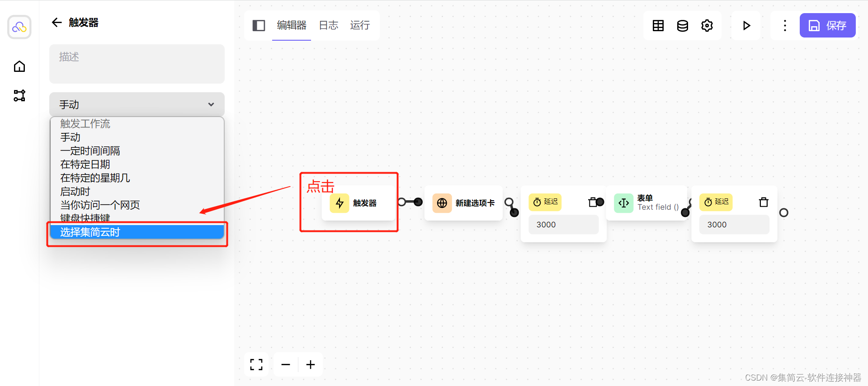This screenshot has width=868, height=386.
Task: Open the table icon in toolbar
Action: pyautogui.click(x=658, y=25)
